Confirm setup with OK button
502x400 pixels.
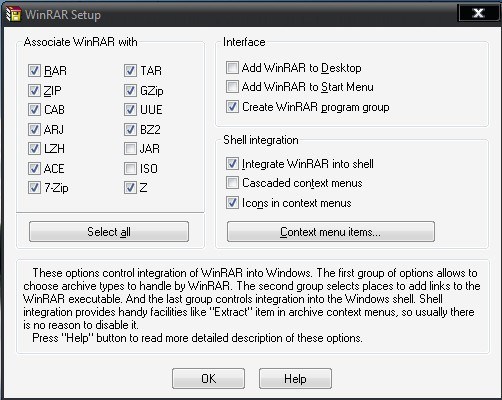pyautogui.click(x=209, y=379)
